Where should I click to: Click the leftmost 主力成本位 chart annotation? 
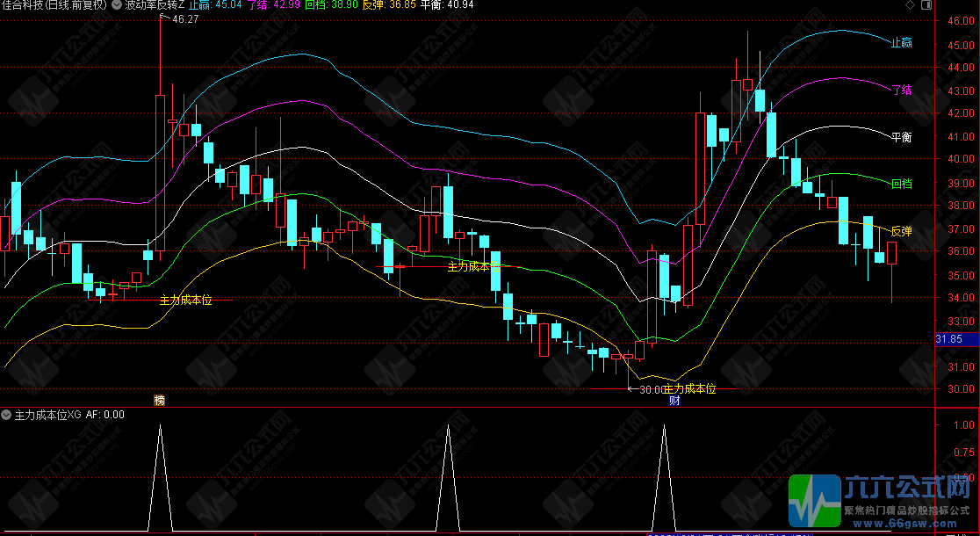click(x=185, y=301)
